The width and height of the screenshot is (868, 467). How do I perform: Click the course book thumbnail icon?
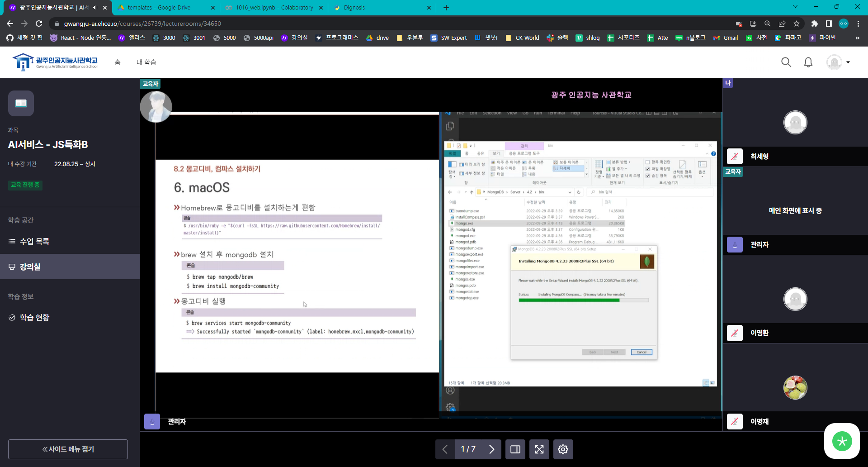(x=21, y=103)
